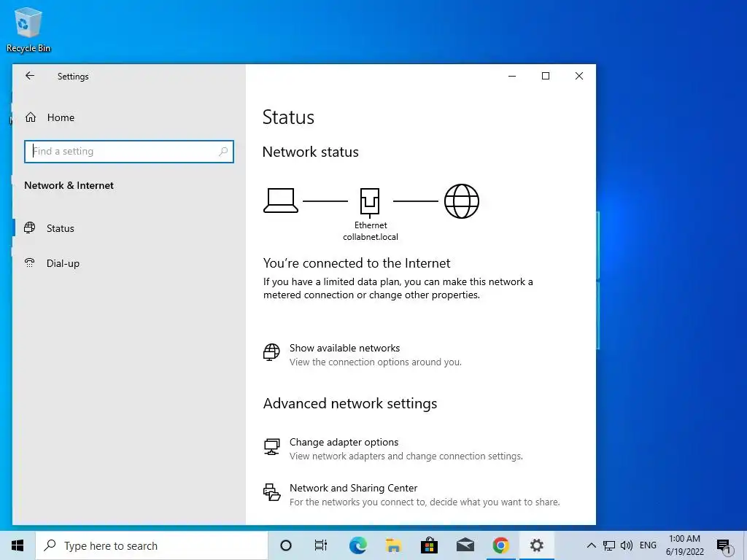Open the clock showing 1:00 AM
Image resolution: width=747 pixels, height=560 pixels.
(x=684, y=545)
